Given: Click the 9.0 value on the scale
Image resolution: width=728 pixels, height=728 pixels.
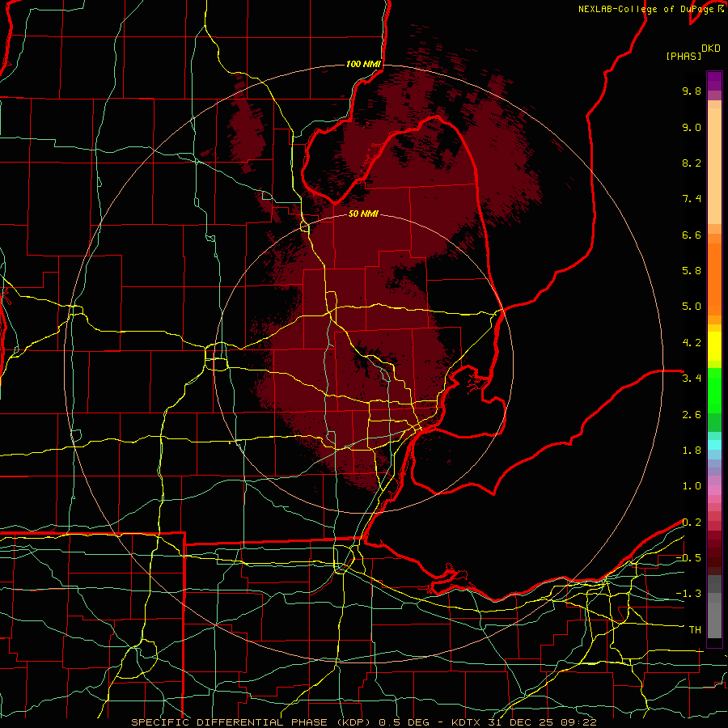Looking at the screenshot, I should coord(692,127).
